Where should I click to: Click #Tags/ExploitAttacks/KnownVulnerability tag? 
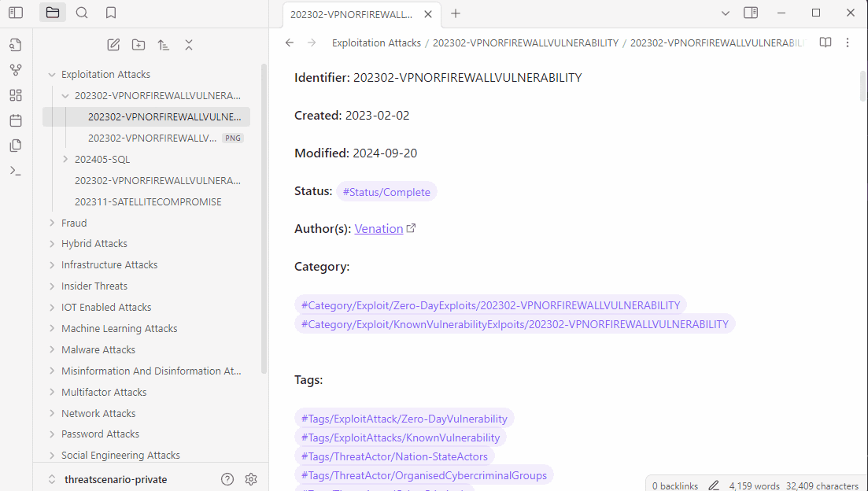(401, 437)
